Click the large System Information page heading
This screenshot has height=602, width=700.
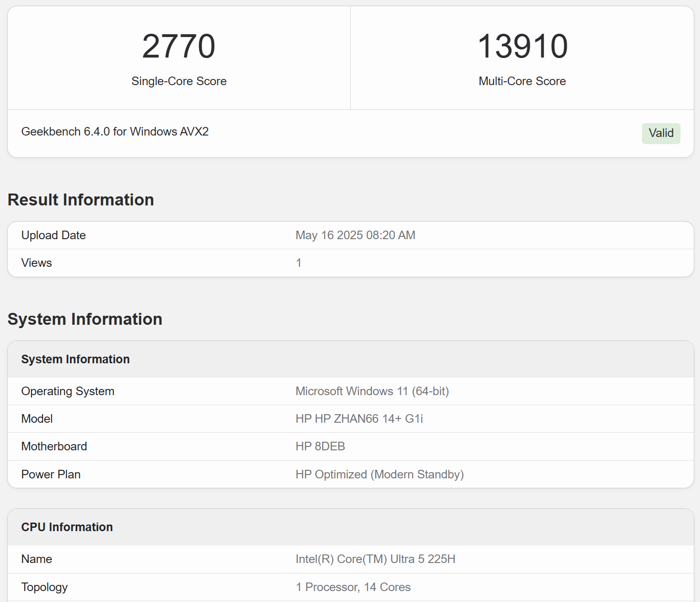(85, 319)
